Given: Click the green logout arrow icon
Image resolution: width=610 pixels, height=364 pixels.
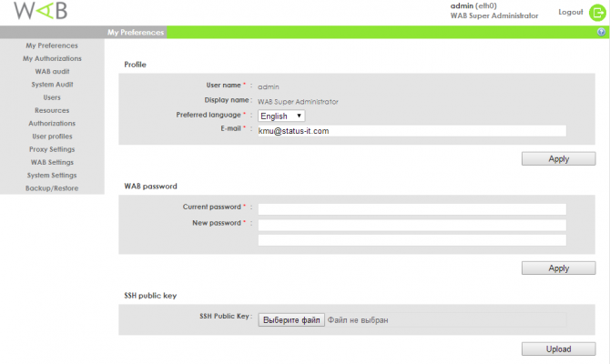Looking at the screenshot, I should point(597,13).
